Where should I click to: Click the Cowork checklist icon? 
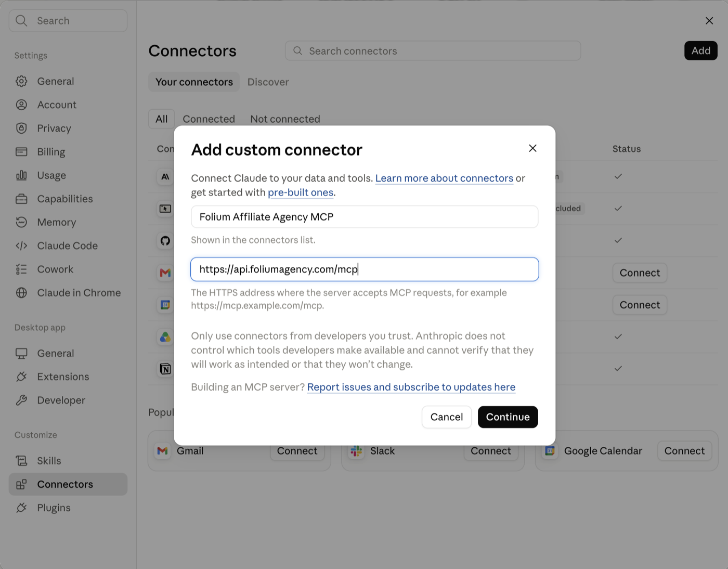point(21,269)
